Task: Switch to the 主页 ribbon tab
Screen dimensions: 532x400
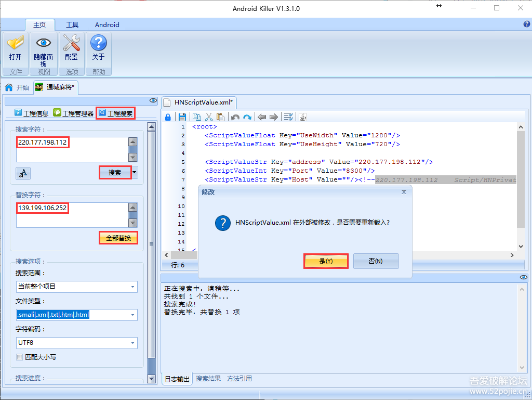Action: [39, 25]
